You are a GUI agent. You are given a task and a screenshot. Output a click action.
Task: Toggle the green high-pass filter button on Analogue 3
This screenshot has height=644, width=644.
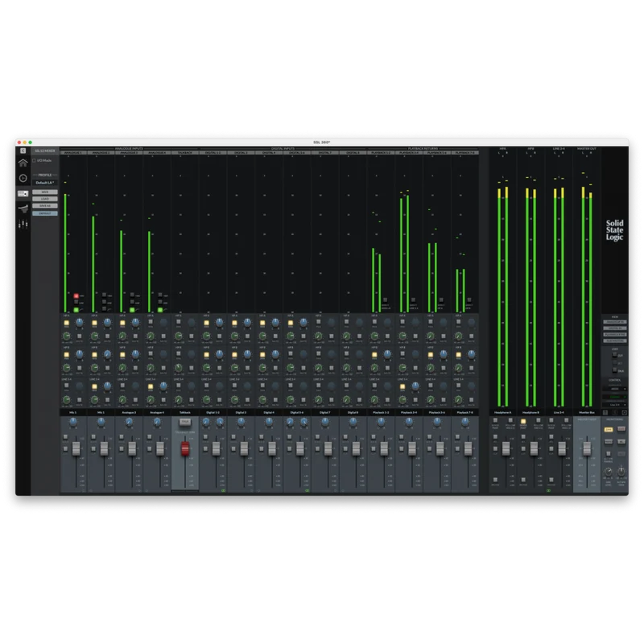point(132,310)
